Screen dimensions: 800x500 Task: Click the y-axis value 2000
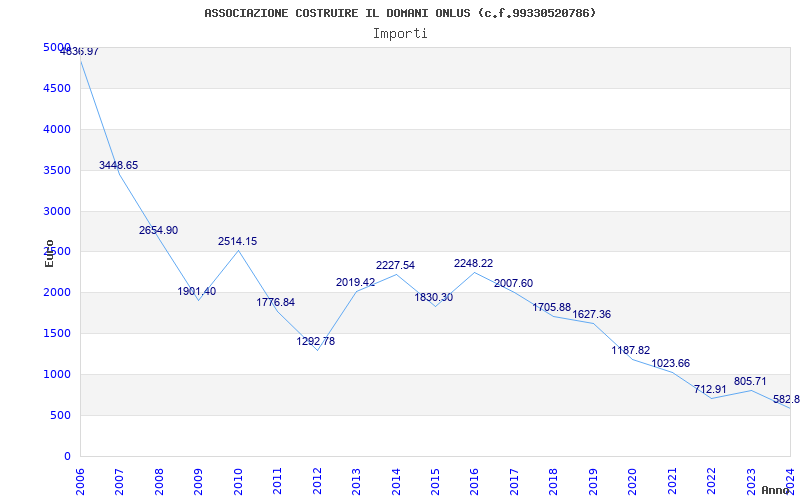coord(57,292)
